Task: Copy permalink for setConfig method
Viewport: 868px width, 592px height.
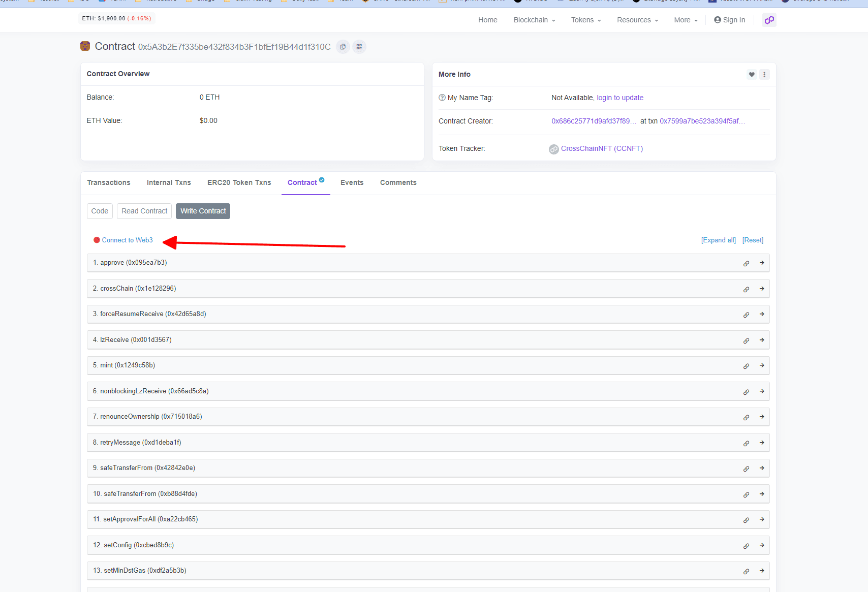Action: (x=746, y=546)
